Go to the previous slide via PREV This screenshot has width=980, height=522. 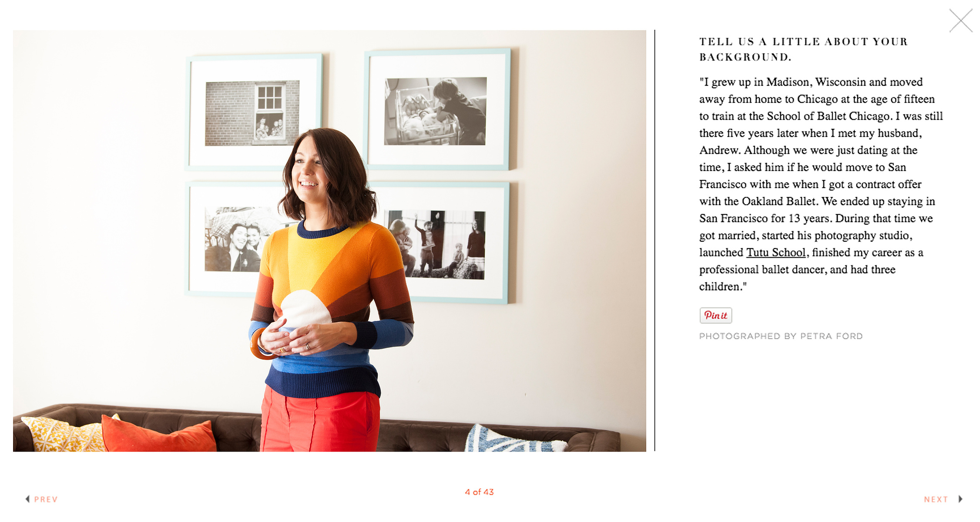coord(46,499)
